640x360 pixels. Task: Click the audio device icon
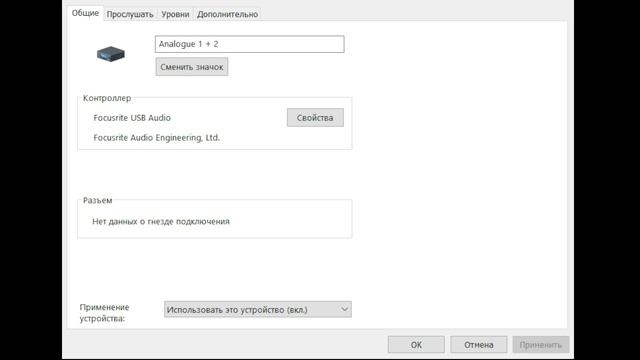click(111, 54)
